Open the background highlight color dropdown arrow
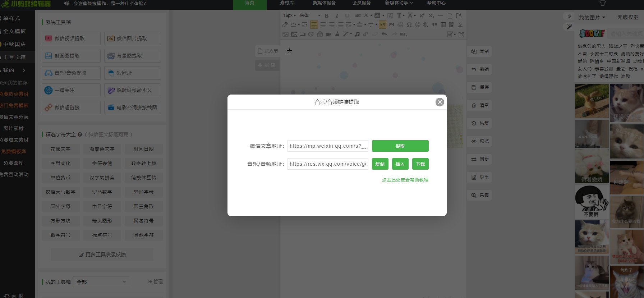This screenshot has width=644, height=298. click(383, 15)
